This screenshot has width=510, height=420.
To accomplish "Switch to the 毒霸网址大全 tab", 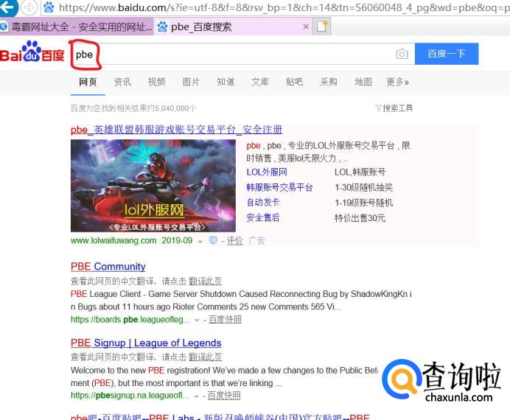I will pos(77,27).
